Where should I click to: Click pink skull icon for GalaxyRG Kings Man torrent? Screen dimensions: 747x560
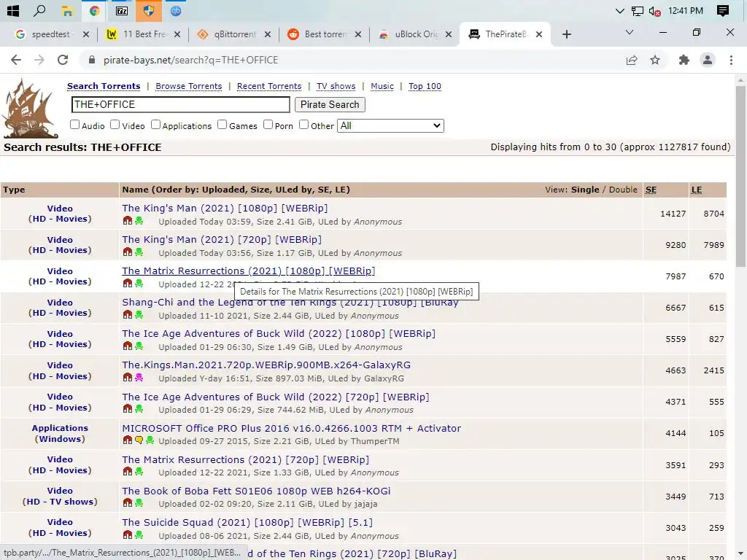(139, 378)
